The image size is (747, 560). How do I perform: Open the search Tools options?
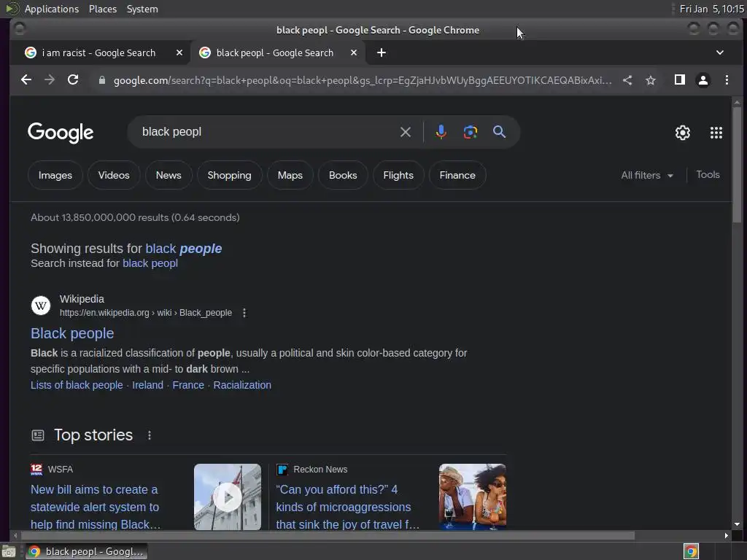point(708,175)
